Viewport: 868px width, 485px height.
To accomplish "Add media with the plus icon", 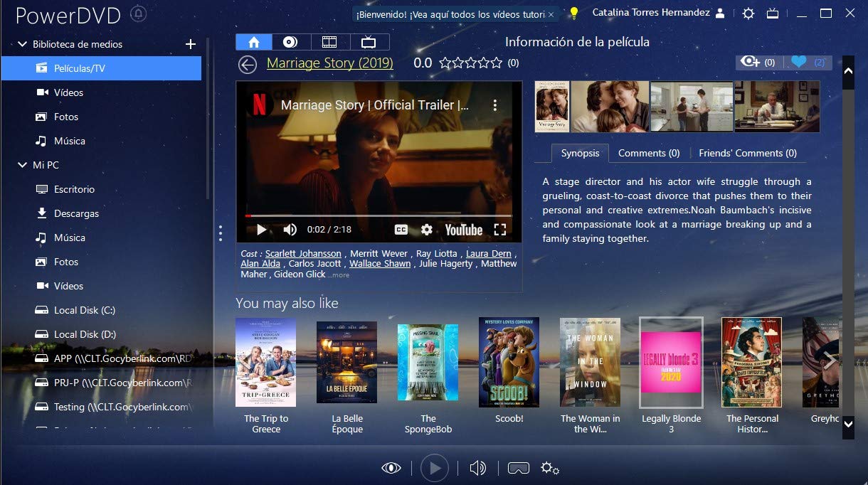I will pyautogui.click(x=190, y=44).
